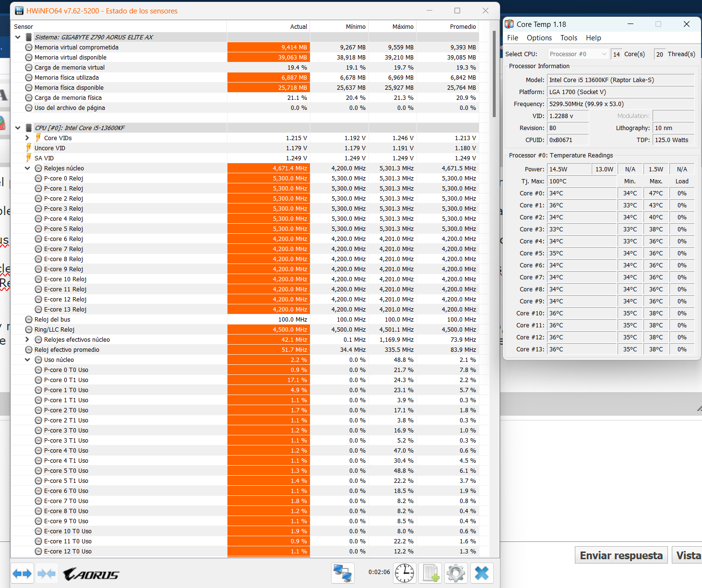Reset the timer with the clock icon
The height and width of the screenshot is (588, 702).
tap(405, 573)
